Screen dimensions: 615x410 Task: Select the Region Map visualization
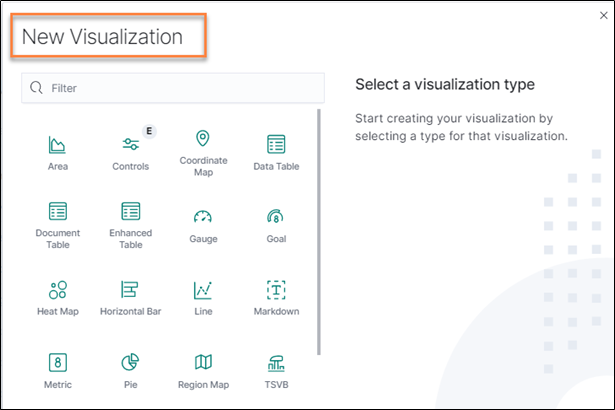coord(203,371)
